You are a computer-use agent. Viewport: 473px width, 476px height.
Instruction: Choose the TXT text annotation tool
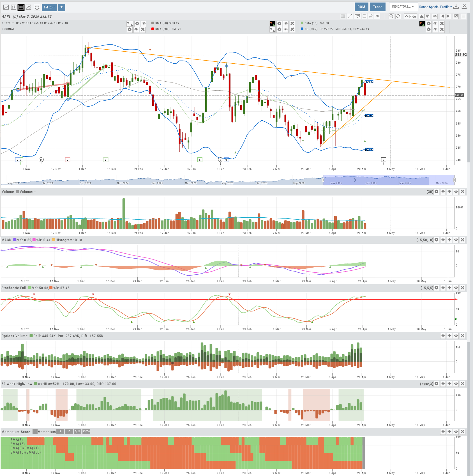click(357, 16)
